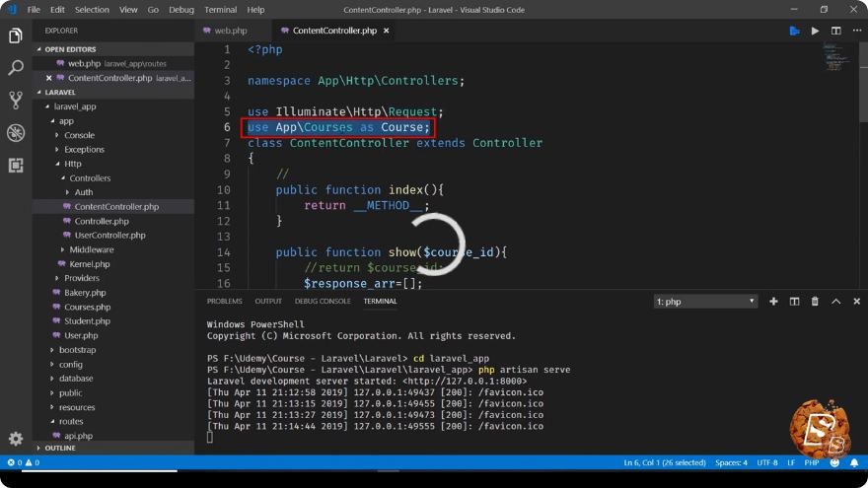The width and height of the screenshot is (868, 488).
Task: Kill terminal with the trash icon
Action: 815,301
